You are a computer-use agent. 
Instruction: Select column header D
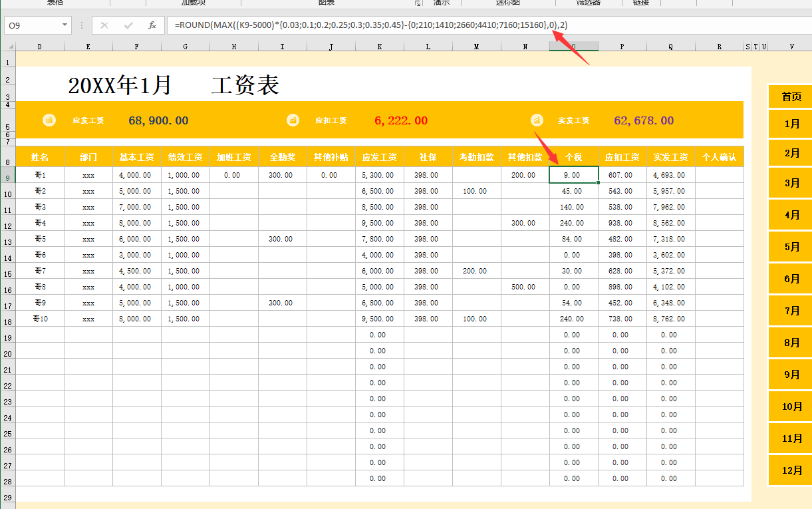[x=40, y=47]
